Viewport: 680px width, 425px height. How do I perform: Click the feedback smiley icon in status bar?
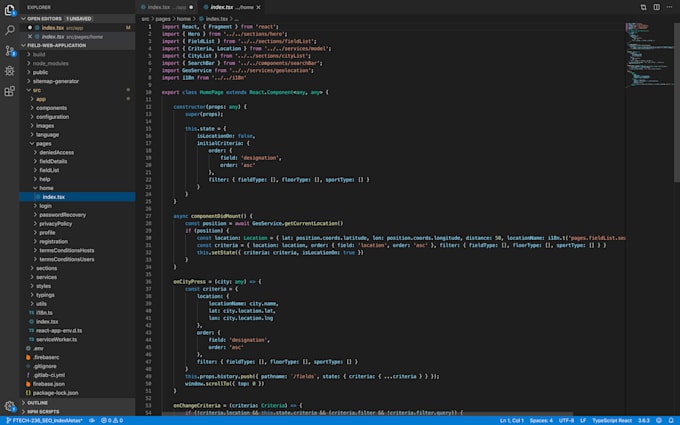click(x=659, y=421)
